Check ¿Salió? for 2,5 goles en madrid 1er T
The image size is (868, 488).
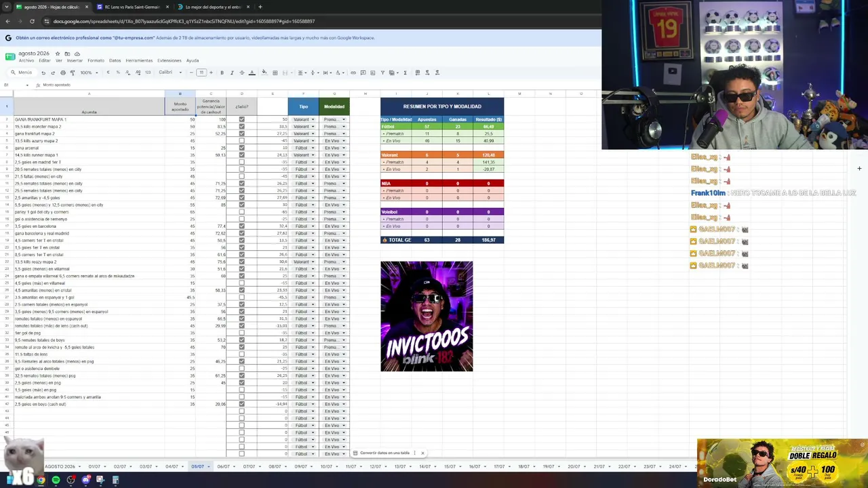[x=241, y=162]
